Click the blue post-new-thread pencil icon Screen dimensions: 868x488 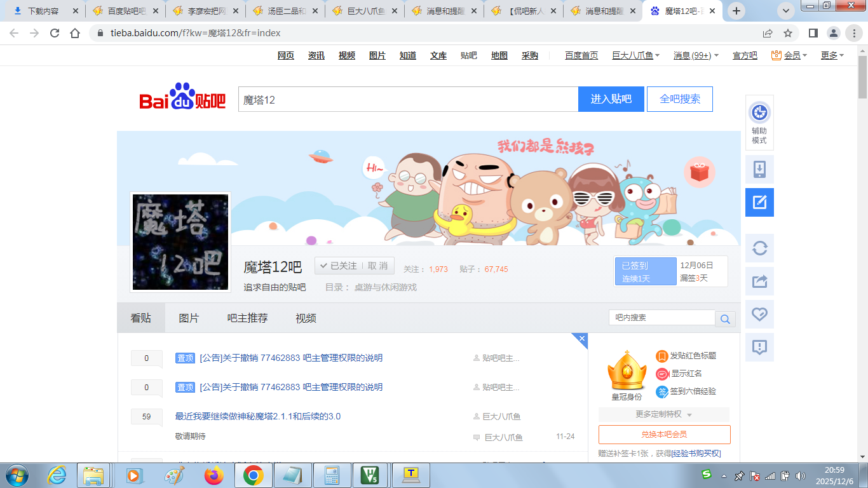click(x=759, y=203)
